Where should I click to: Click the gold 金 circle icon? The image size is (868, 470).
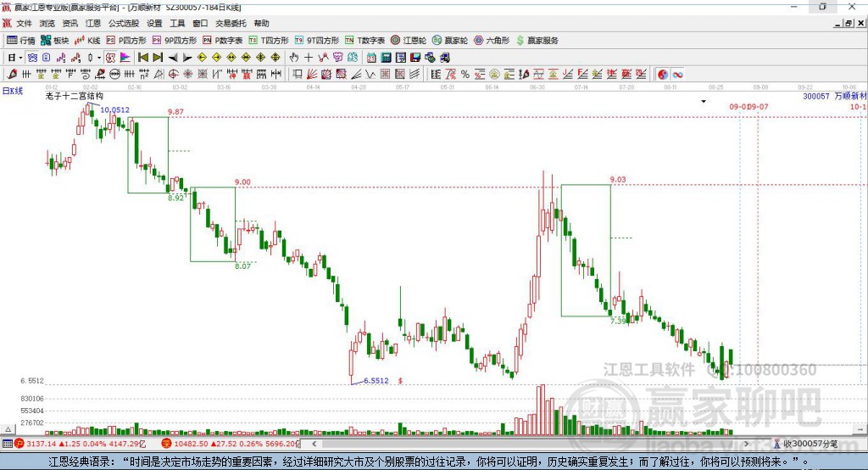494,75
